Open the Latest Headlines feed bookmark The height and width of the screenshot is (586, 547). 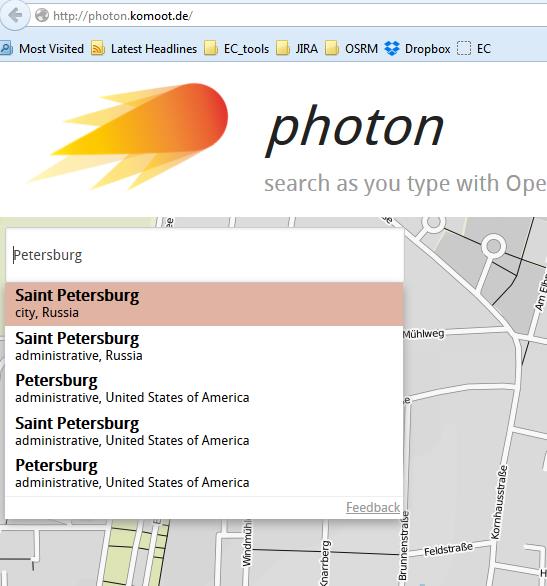point(144,49)
